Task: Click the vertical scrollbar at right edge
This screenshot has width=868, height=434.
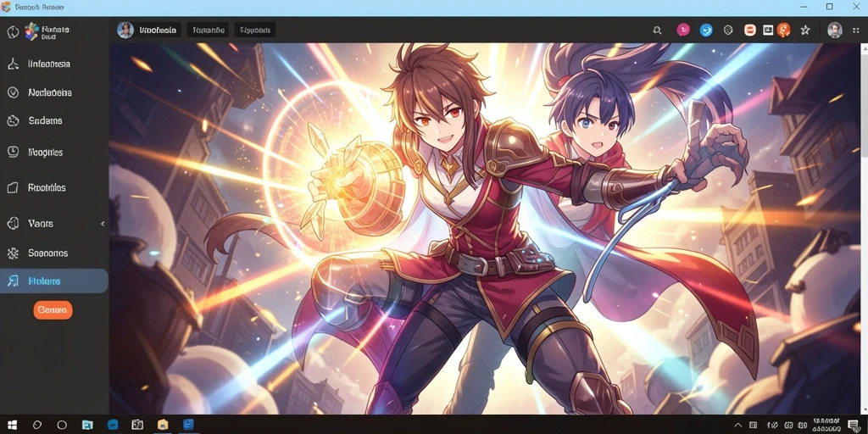Action: 864,229
